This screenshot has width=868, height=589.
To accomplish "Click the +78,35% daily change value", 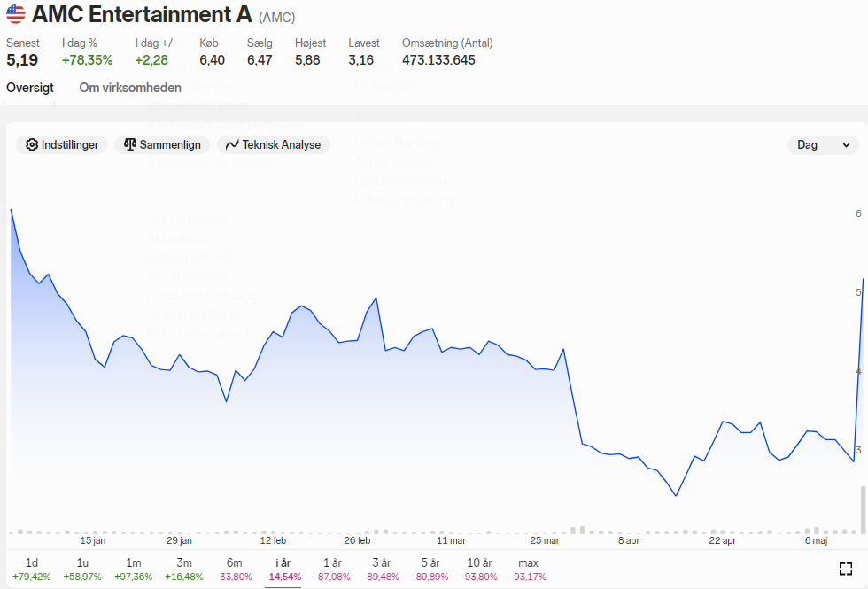I will click(88, 60).
